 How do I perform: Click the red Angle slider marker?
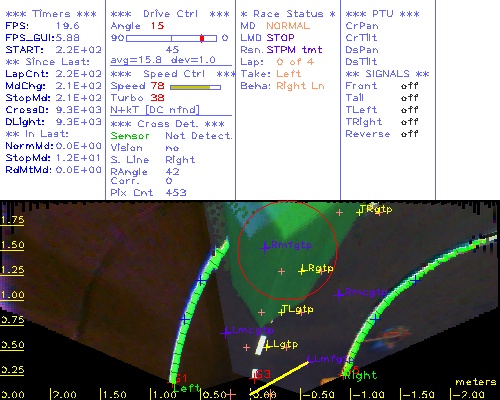pyautogui.click(x=202, y=38)
